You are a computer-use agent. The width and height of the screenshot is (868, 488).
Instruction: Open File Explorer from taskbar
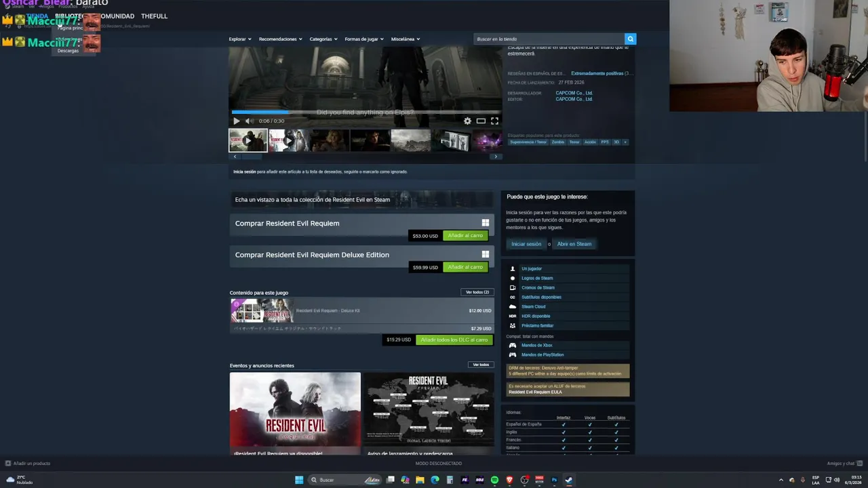point(420,480)
